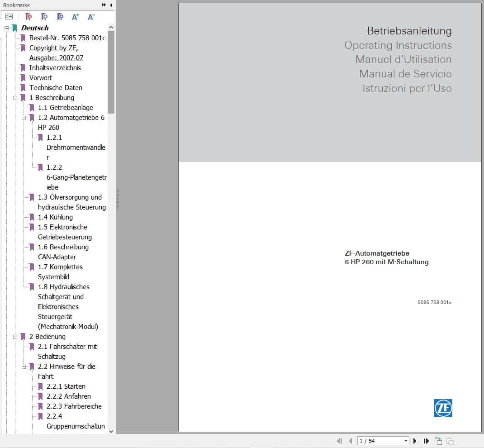Open bookmark 1.4 Kühlung
Image resolution: width=484 pixels, height=448 pixels.
[55, 217]
